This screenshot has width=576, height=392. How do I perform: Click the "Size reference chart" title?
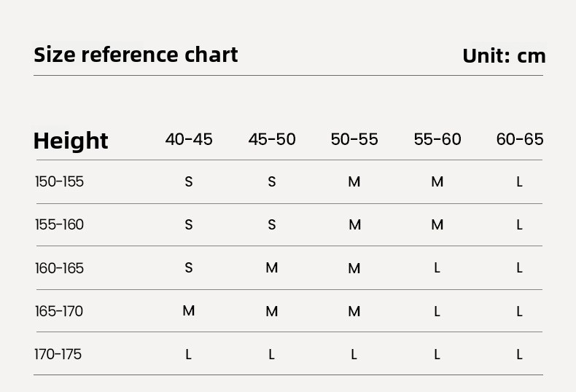pos(136,55)
